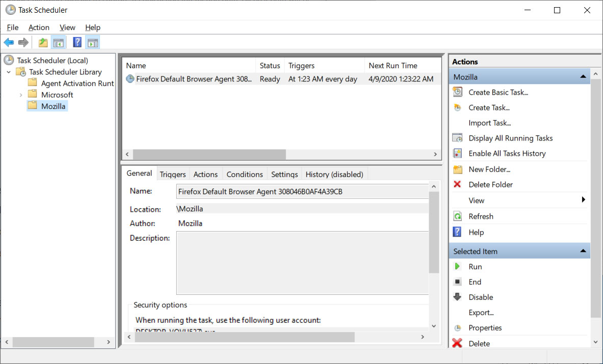This screenshot has width=603, height=364.
Task: Switch to the Actions tab
Action: point(205,174)
